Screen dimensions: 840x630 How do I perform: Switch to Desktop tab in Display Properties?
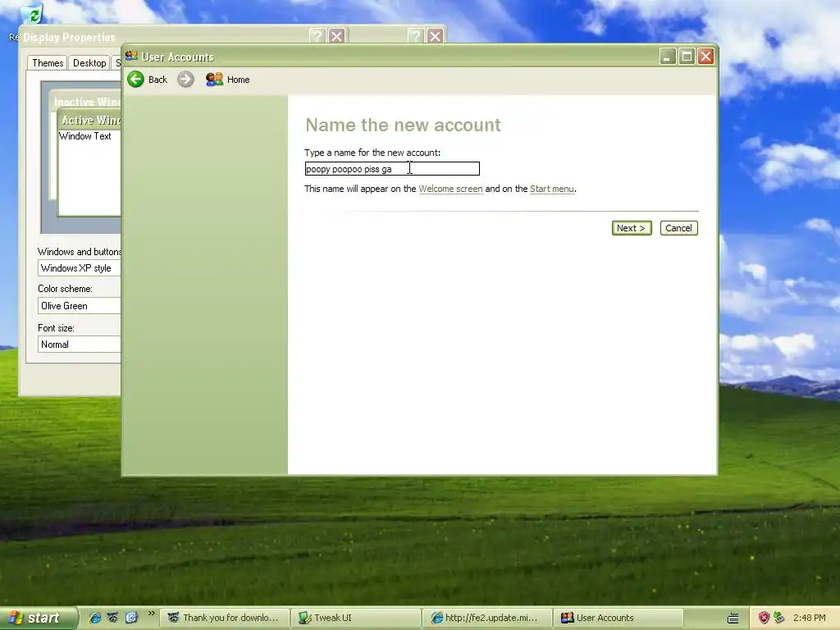point(89,63)
